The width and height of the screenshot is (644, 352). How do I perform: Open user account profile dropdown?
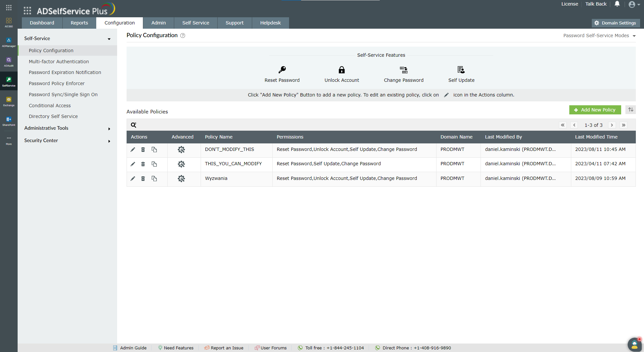click(634, 4)
